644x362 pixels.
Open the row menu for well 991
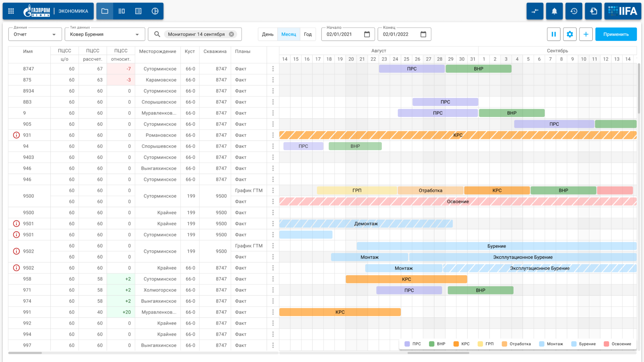(273, 312)
